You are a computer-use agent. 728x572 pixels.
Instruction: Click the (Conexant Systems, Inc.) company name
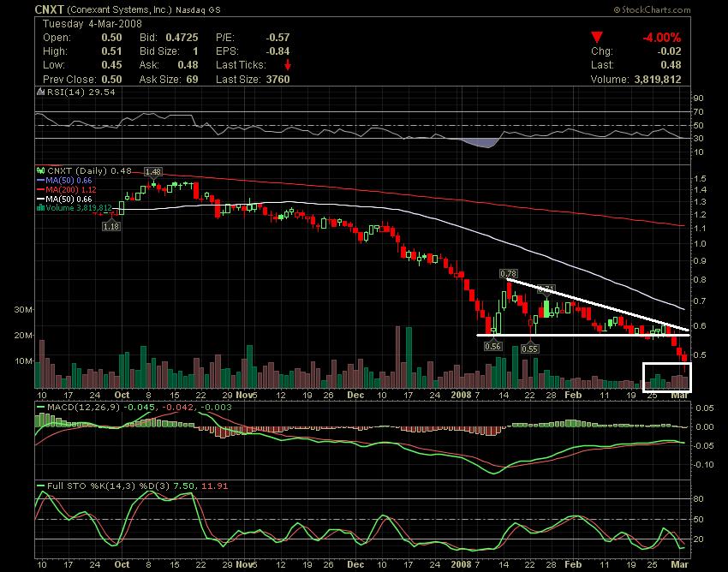(119, 9)
